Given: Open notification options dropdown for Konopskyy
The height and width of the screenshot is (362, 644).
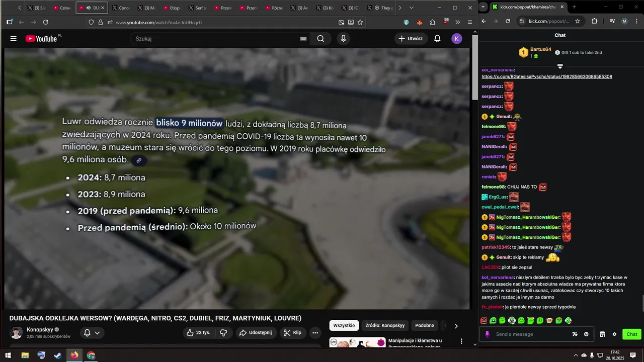Looking at the screenshot, I should pyautogui.click(x=97, y=333).
